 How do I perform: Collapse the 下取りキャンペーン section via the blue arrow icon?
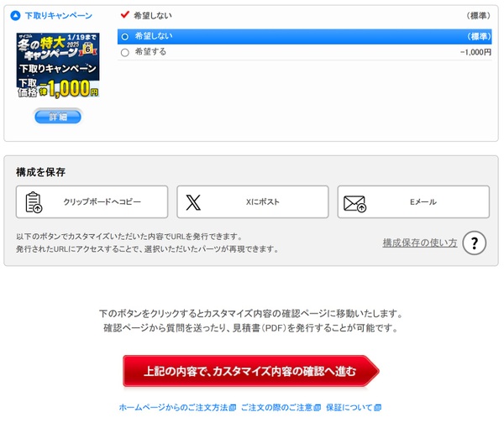click(15, 15)
